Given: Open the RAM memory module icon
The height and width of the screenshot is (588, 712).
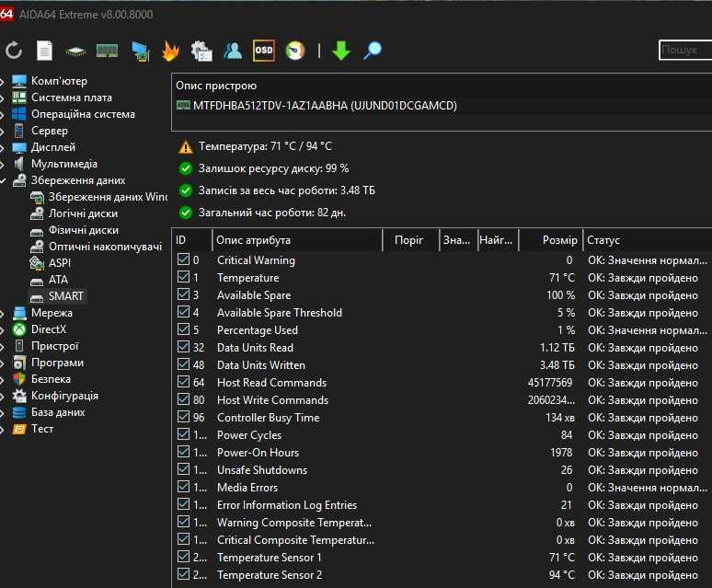Looking at the screenshot, I should point(108,51).
